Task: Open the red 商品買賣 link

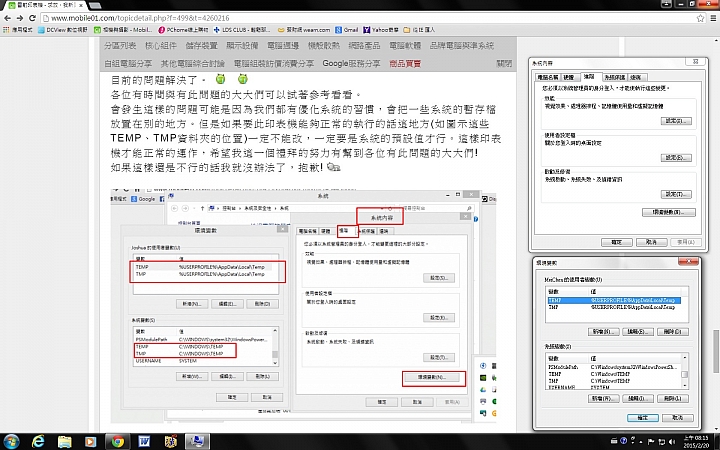Action: [405, 63]
